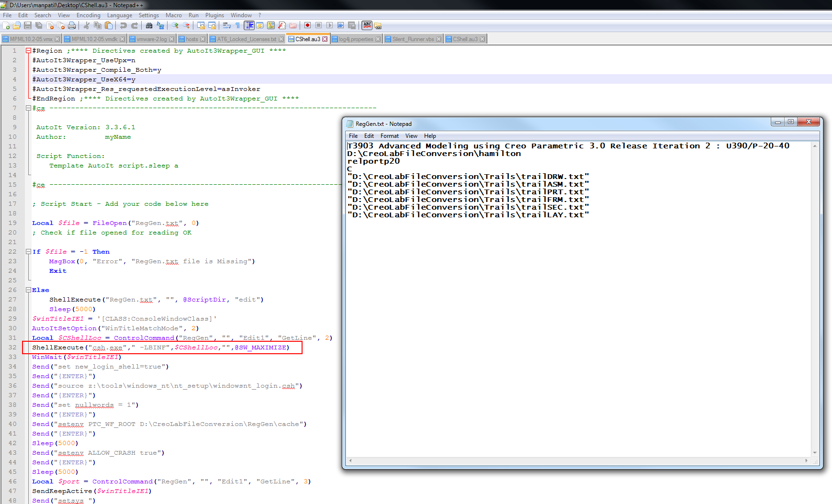
Task: Open the Replace dialog icon
Action: point(160,25)
